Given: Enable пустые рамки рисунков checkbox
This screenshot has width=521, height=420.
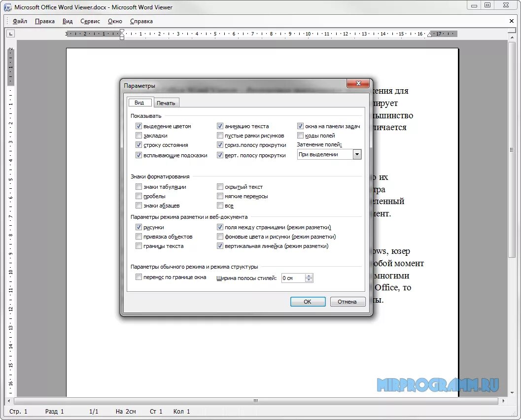Looking at the screenshot, I should click(x=220, y=135).
